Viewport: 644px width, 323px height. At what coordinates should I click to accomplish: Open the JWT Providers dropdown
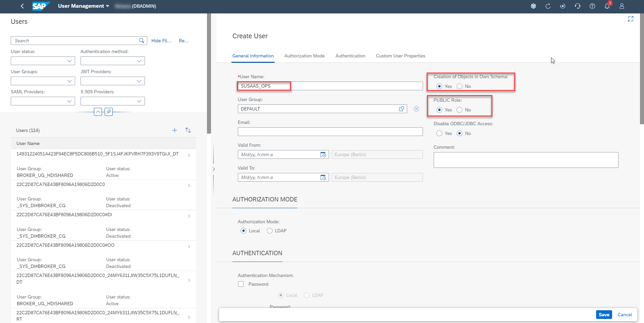pyautogui.click(x=113, y=81)
